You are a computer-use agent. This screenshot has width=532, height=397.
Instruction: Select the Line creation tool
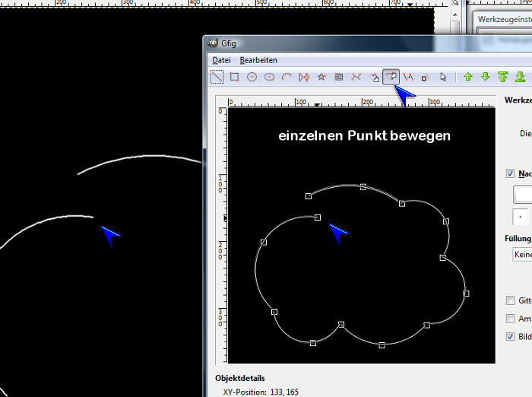217,77
